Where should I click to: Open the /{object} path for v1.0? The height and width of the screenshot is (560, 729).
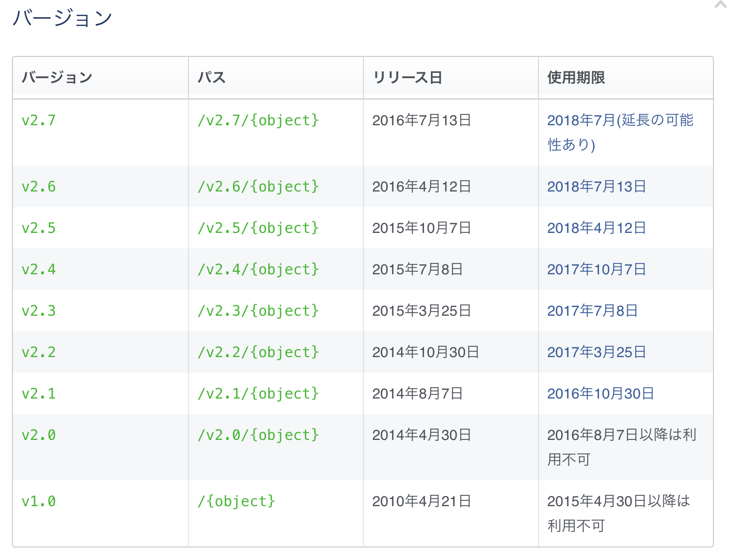tap(237, 502)
